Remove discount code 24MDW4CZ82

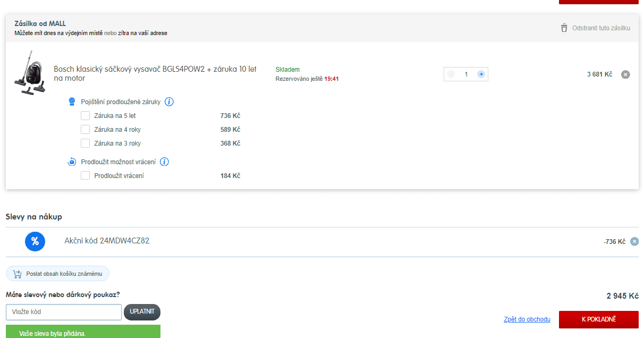pos(634,241)
